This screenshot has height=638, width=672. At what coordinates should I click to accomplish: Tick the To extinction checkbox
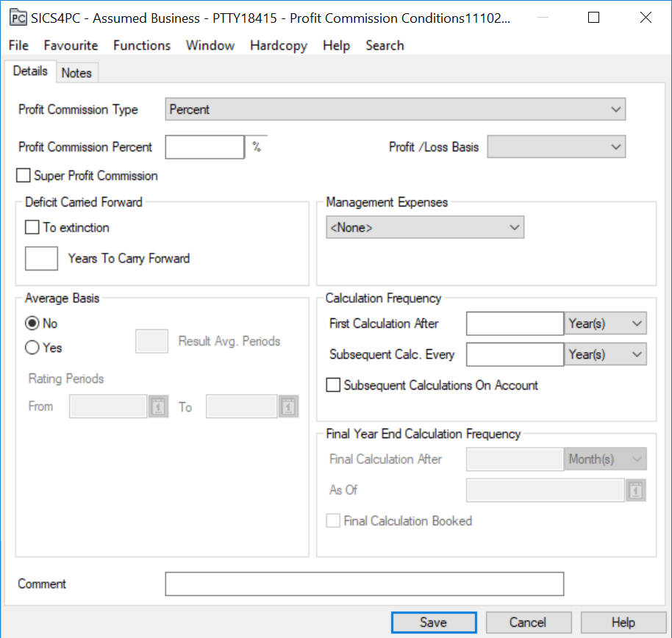pos(32,228)
